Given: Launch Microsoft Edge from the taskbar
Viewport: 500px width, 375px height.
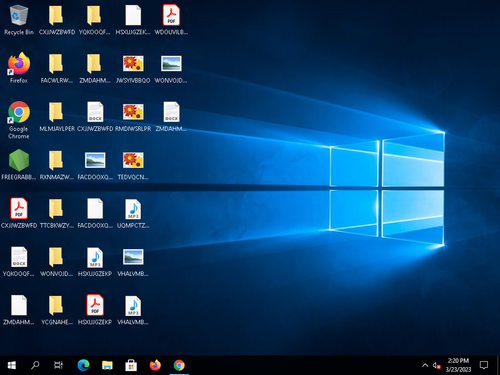Looking at the screenshot, I should [x=83, y=365].
